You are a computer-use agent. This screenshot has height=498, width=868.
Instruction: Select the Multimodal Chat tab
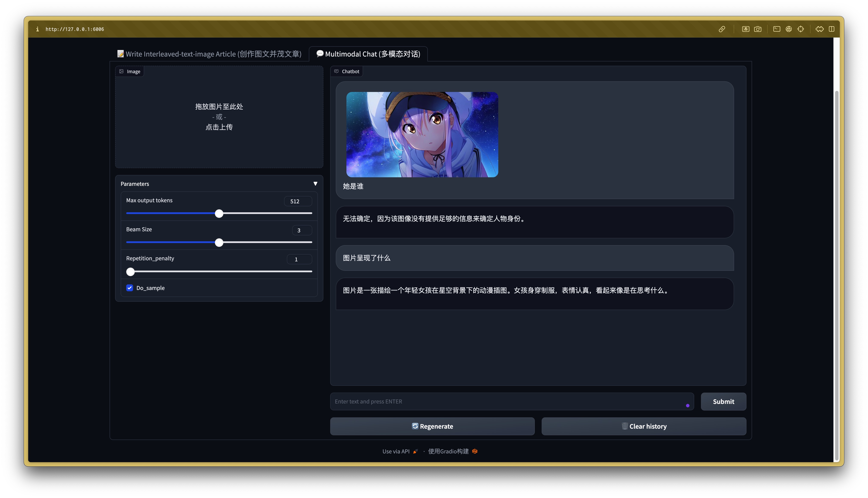(368, 54)
